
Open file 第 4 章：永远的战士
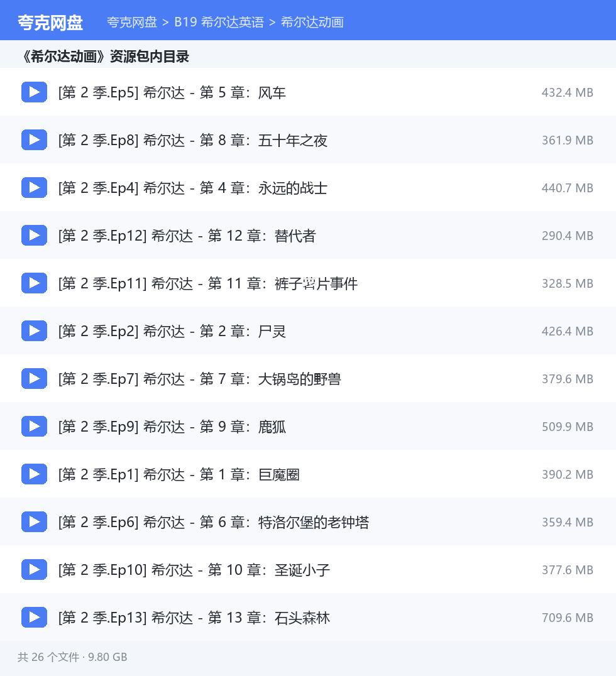click(193, 188)
